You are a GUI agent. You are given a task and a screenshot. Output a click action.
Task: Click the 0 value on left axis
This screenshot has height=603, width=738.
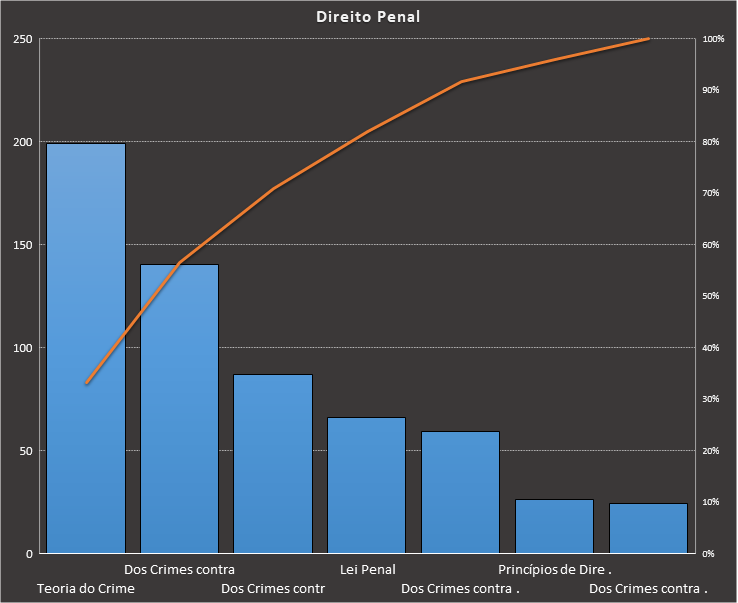(29, 554)
